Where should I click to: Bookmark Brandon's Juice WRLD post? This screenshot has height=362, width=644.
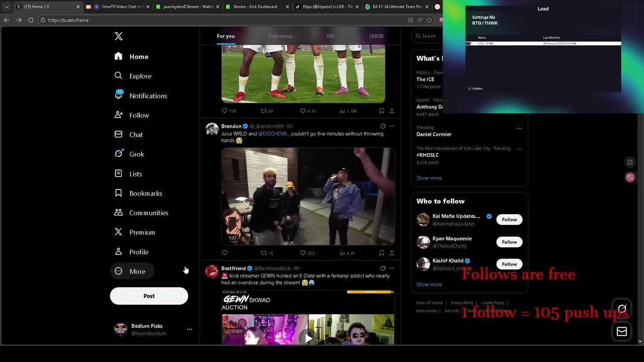381,253
